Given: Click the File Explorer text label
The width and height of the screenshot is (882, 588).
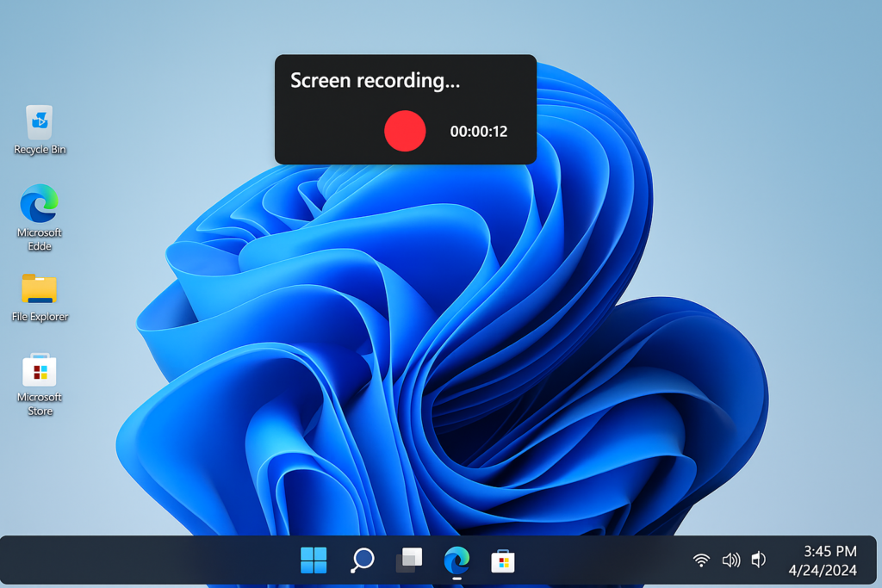Looking at the screenshot, I should click(x=40, y=317).
